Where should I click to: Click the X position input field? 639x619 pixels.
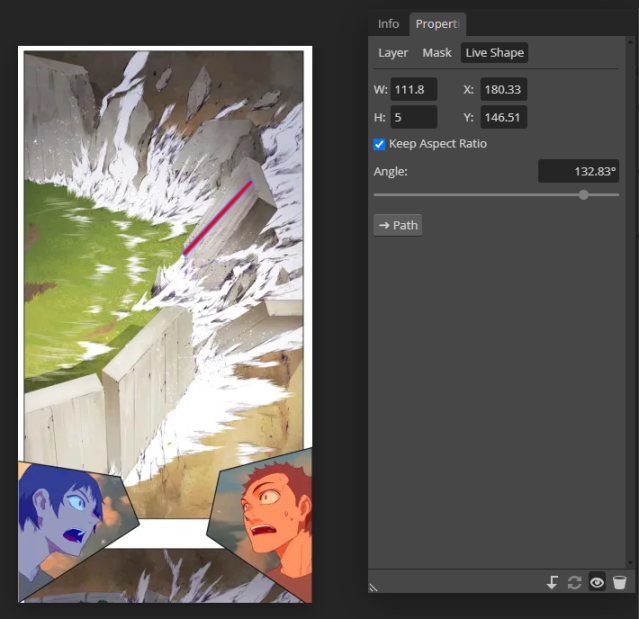504,89
